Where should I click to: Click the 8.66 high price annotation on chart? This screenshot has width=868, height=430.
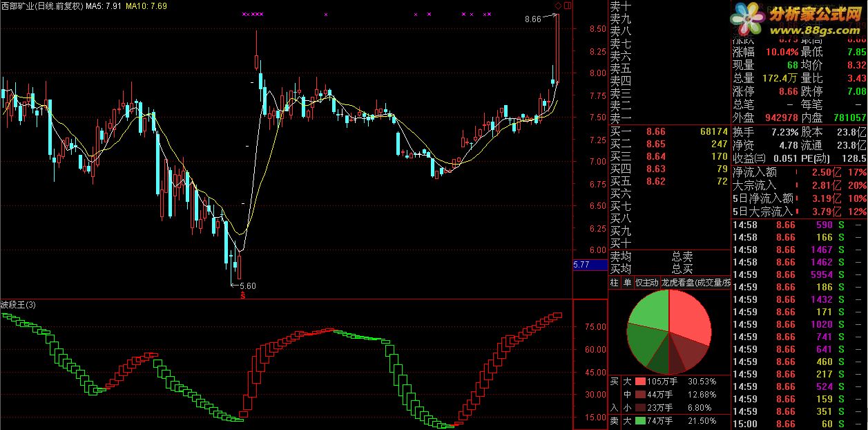tap(533, 19)
